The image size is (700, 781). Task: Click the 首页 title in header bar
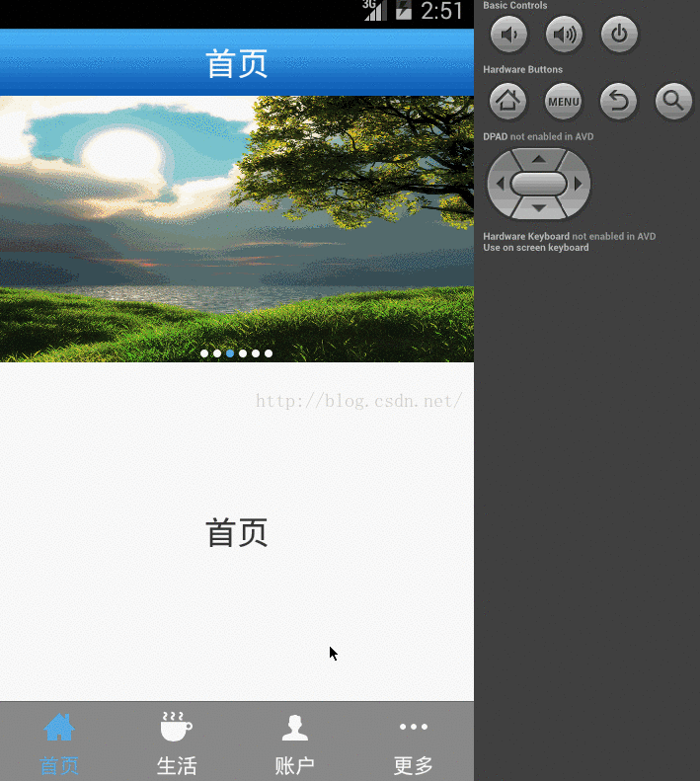click(x=237, y=63)
